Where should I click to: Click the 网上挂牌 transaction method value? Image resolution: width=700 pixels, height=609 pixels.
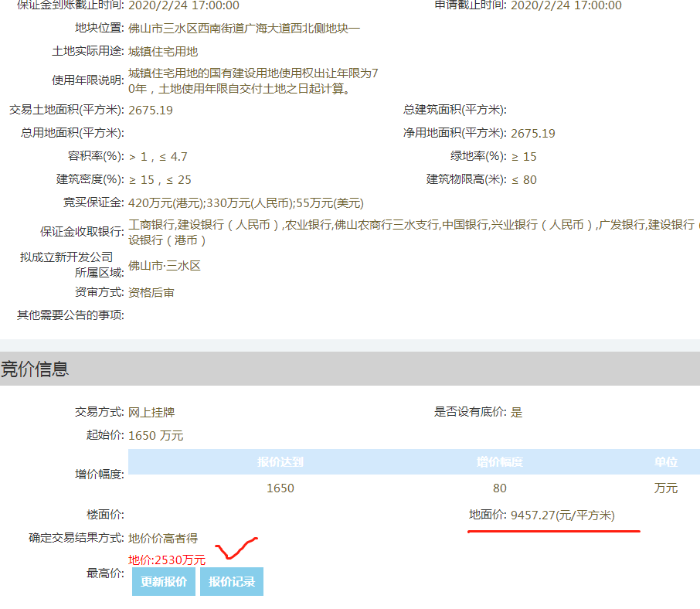pos(151,413)
